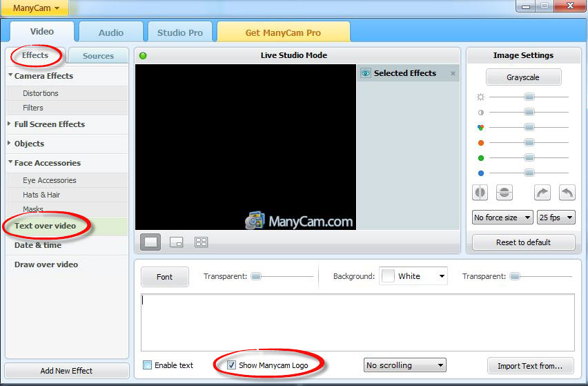Expand Objects section

[x=10, y=143]
